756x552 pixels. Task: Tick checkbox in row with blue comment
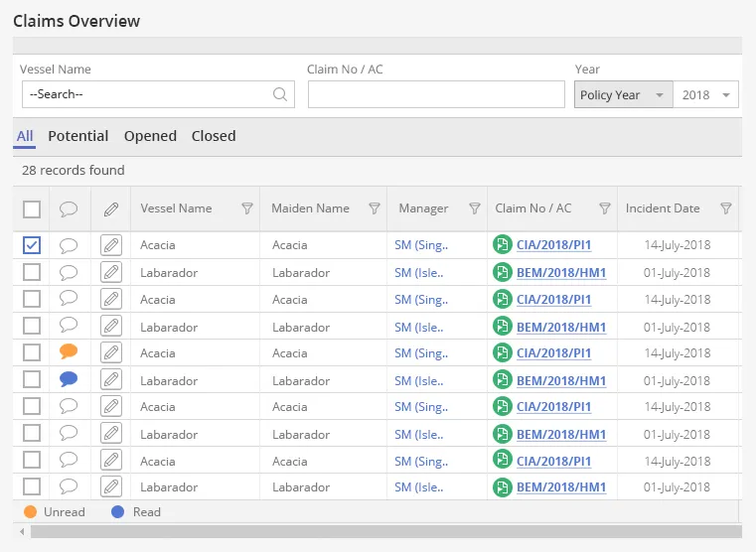click(x=32, y=379)
